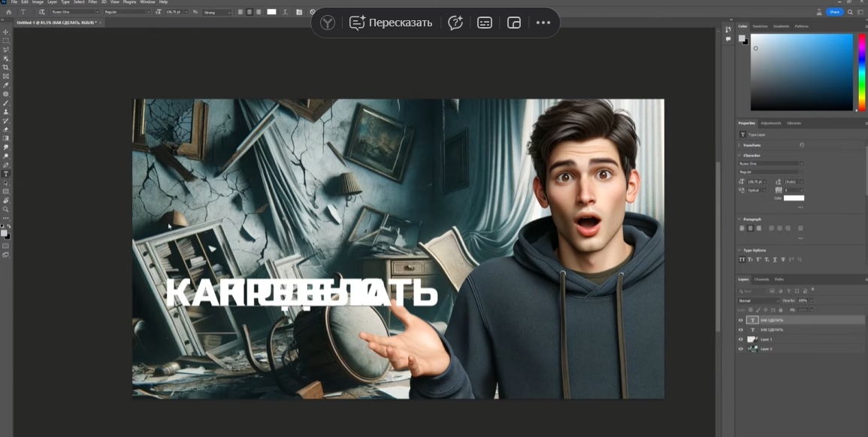Screen dimensions: 868x437
Task: Open the Character and Paragraph panels icon
Action: click(x=299, y=11)
